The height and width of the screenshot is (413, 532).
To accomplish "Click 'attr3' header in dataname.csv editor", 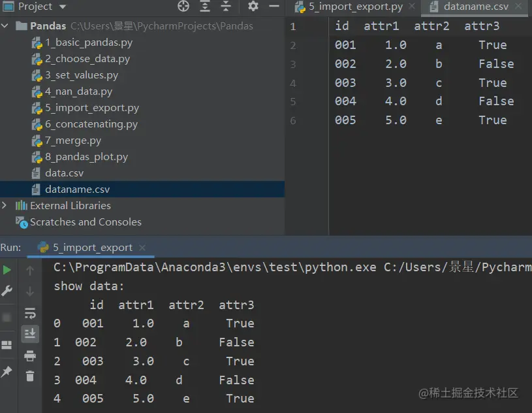I will coord(482,26).
